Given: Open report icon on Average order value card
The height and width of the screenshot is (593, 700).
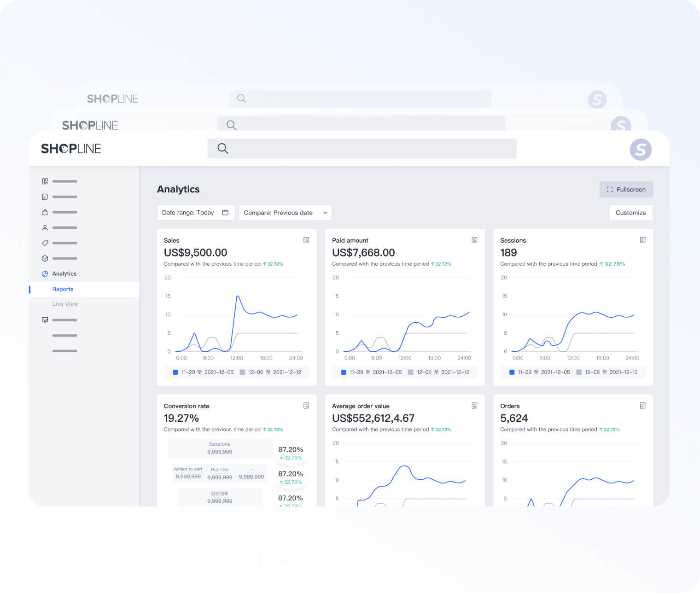Looking at the screenshot, I should (x=474, y=406).
